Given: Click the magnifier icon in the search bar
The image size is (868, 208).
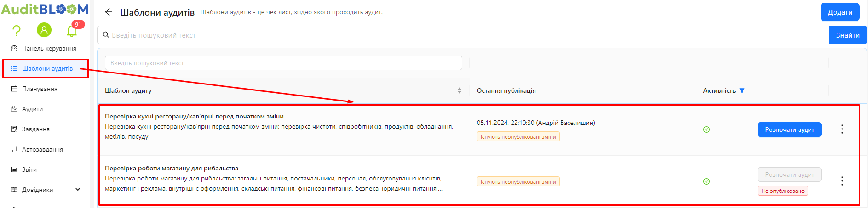Looking at the screenshot, I should pyautogui.click(x=106, y=35).
